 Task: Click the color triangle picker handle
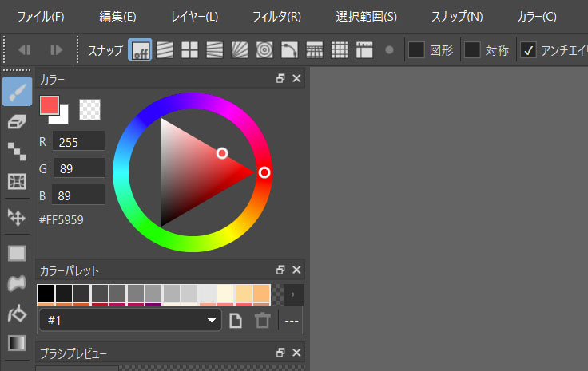[x=222, y=153]
